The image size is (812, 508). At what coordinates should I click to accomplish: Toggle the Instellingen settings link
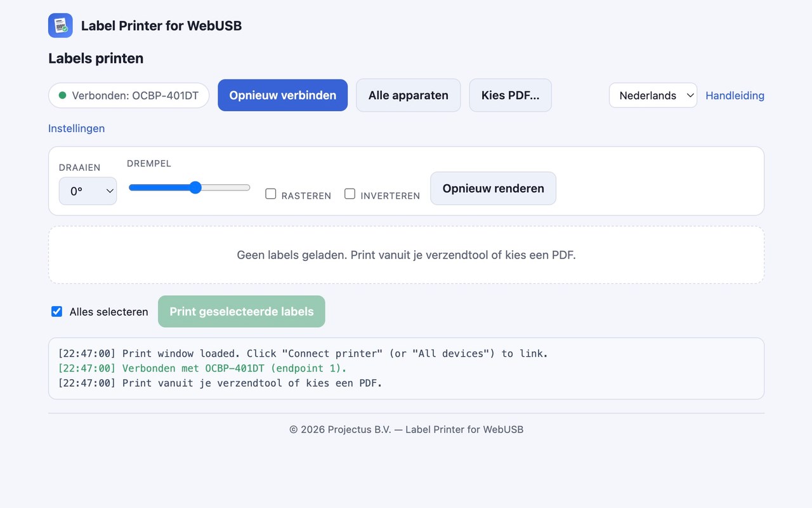click(x=76, y=128)
